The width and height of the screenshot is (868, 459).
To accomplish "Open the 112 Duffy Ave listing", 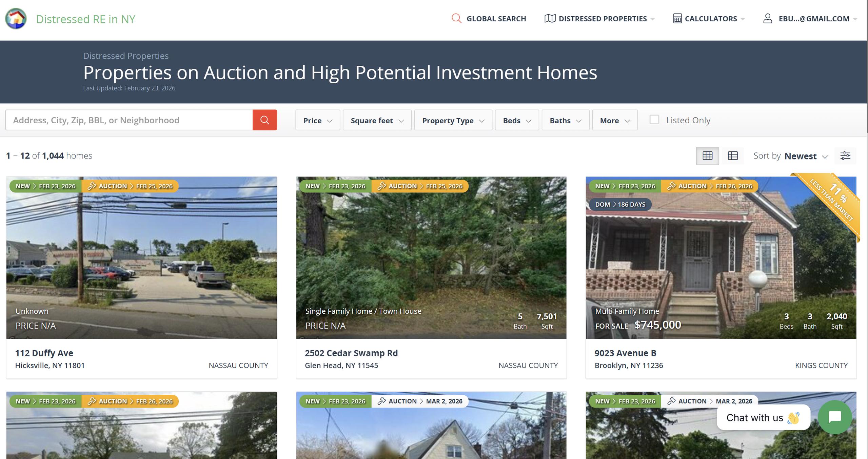I will coord(44,353).
